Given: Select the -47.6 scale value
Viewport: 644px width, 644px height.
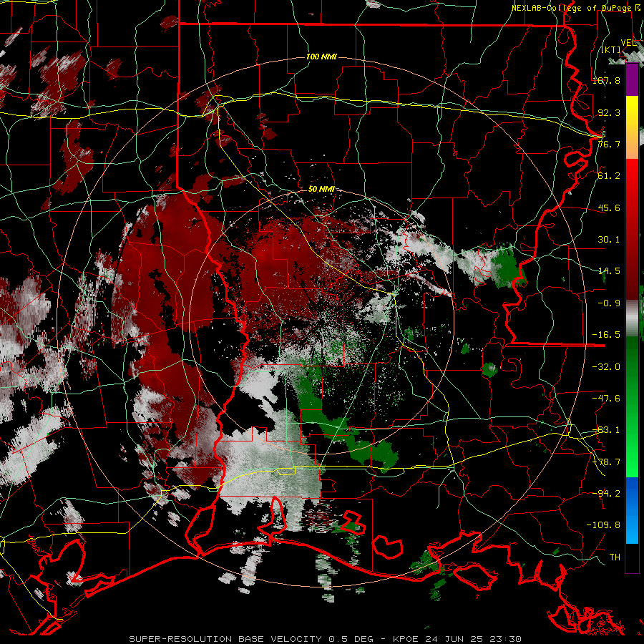Looking at the screenshot, I should tap(606, 399).
